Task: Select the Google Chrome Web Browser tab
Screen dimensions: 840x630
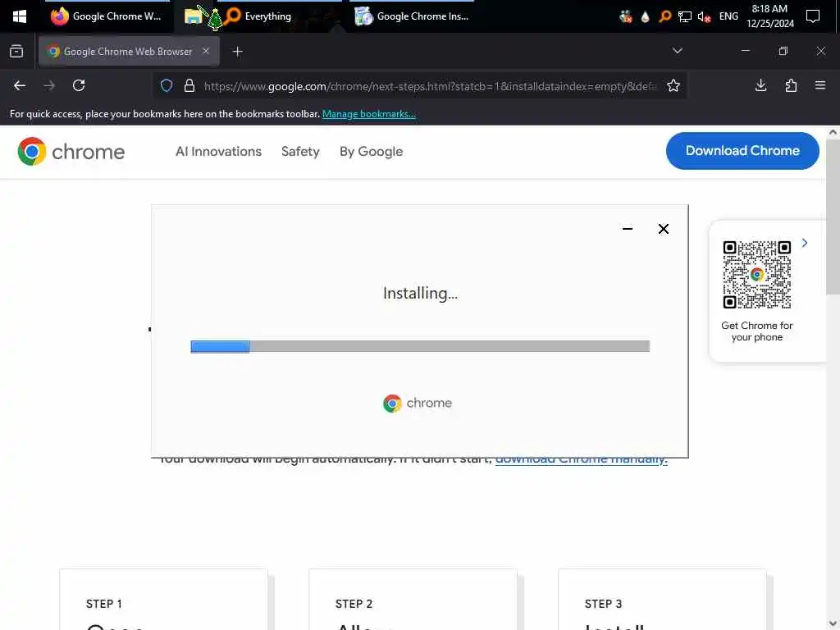Action: (127, 52)
